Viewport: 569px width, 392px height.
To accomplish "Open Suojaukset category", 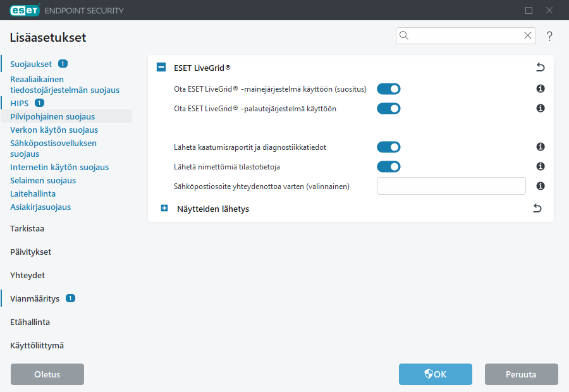I will [31, 64].
